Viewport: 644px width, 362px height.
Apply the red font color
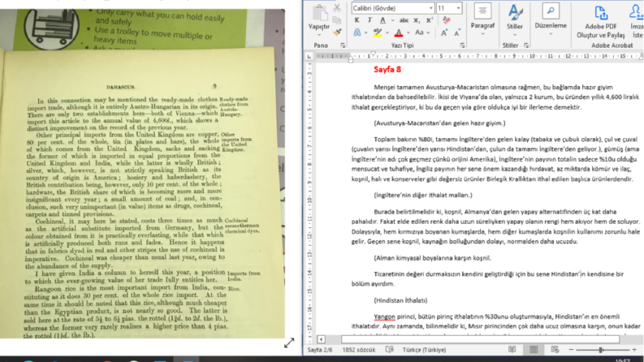click(399, 32)
